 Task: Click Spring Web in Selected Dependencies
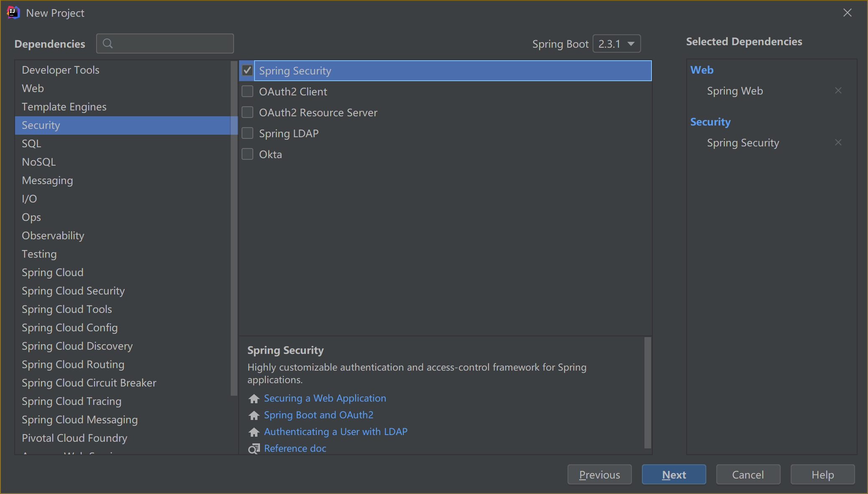coord(735,91)
